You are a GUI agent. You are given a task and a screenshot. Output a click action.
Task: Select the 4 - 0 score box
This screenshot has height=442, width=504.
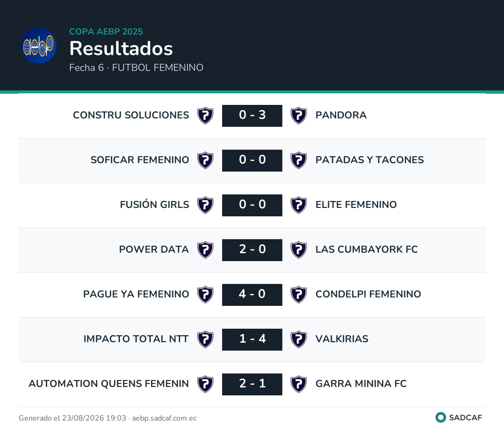click(252, 295)
